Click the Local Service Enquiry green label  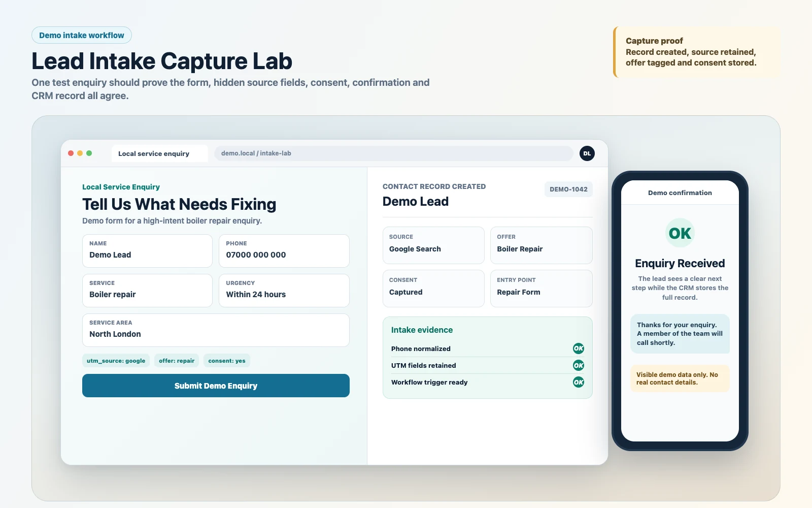(121, 187)
